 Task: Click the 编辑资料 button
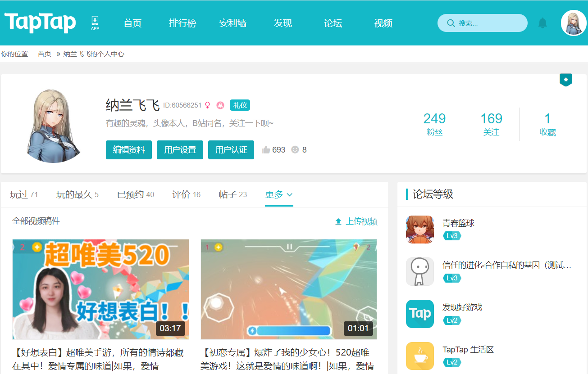click(129, 150)
